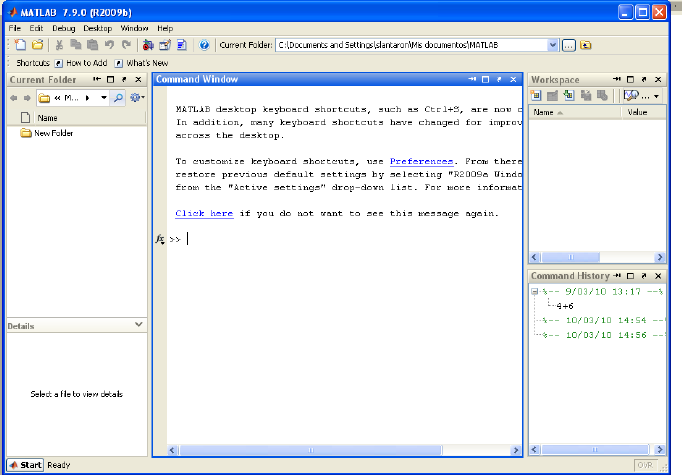Click the 'Click here' link

(x=204, y=213)
